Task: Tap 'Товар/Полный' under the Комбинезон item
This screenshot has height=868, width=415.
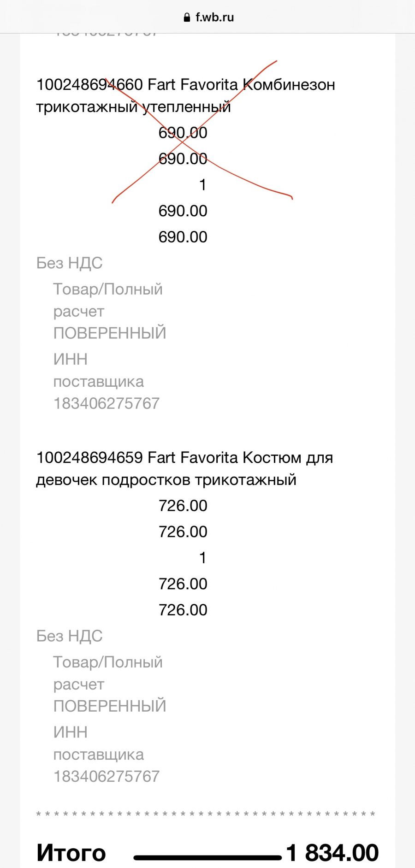Action: click(x=108, y=289)
